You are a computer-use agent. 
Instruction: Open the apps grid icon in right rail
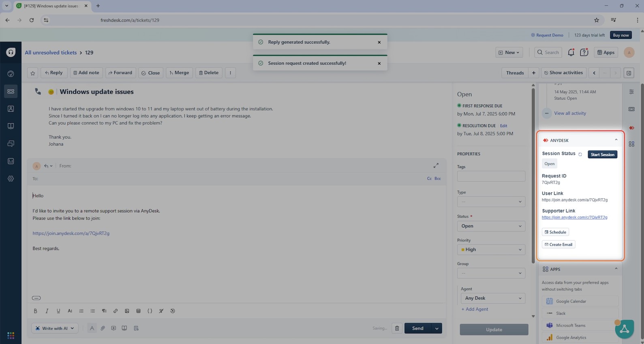click(631, 144)
